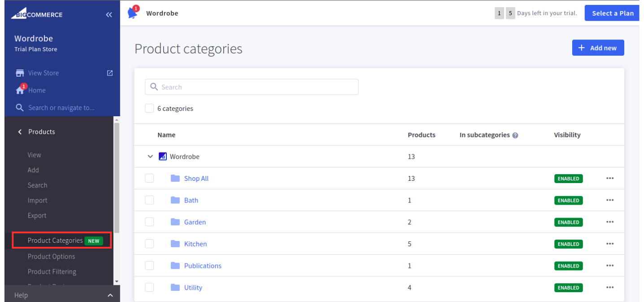Screen dimensions: 644x302
Task: Click the Help label in sidebar footer
Action: pos(21,295)
